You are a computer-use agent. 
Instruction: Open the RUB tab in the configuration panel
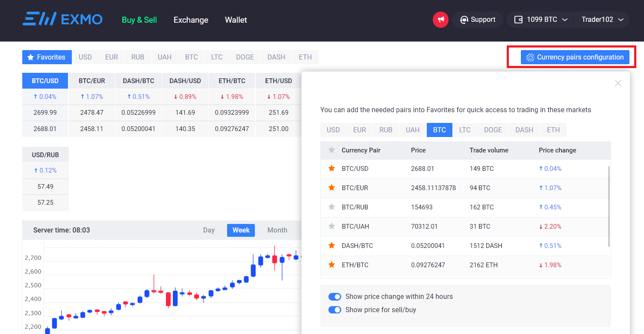[x=386, y=130]
